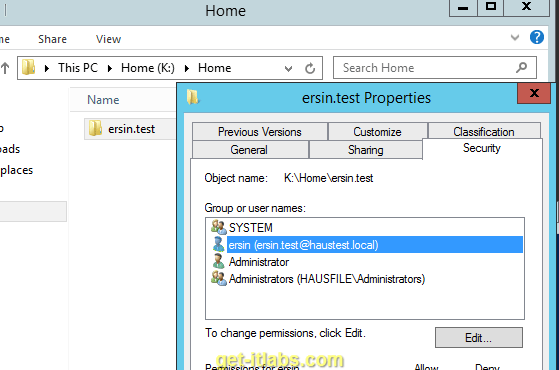Switch to the Customize tab
Viewport: 559px width, 370px height.
click(x=378, y=132)
